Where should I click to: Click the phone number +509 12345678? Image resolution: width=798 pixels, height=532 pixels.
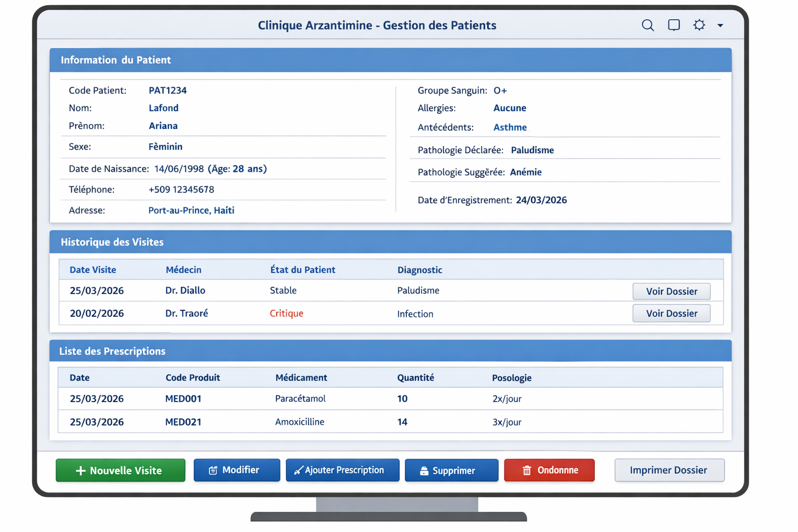click(181, 190)
